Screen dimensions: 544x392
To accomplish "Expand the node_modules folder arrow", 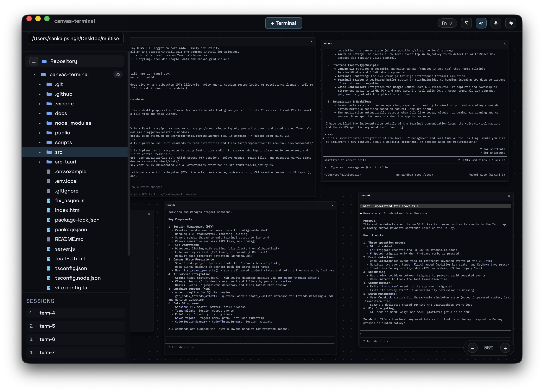I will [x=40, y=123].
